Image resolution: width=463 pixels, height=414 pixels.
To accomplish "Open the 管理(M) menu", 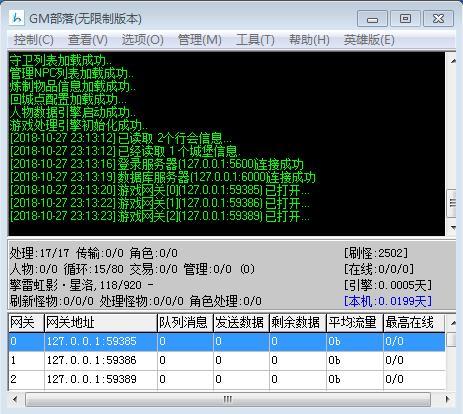I will click(200, 40).
